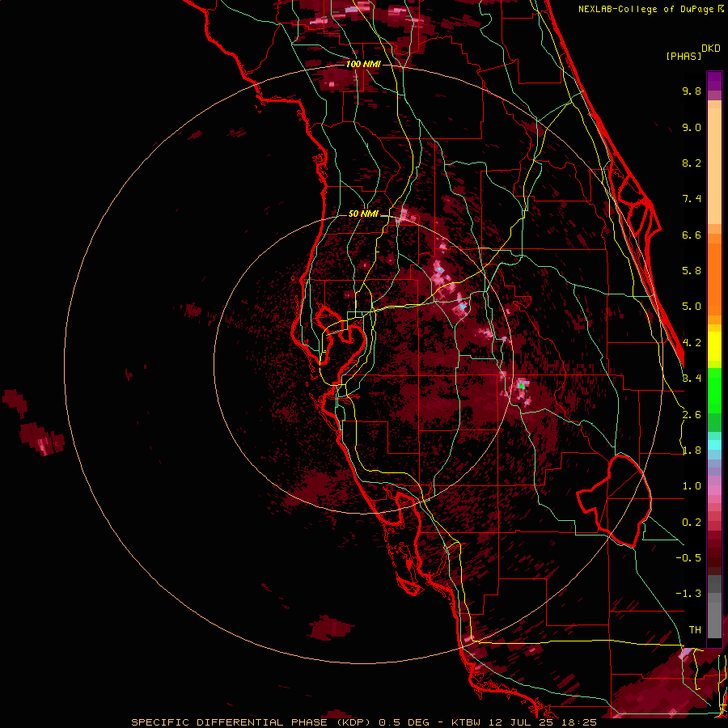Select the 8.2 value on the color scale

pyautogui.click(x=692, y=163)
